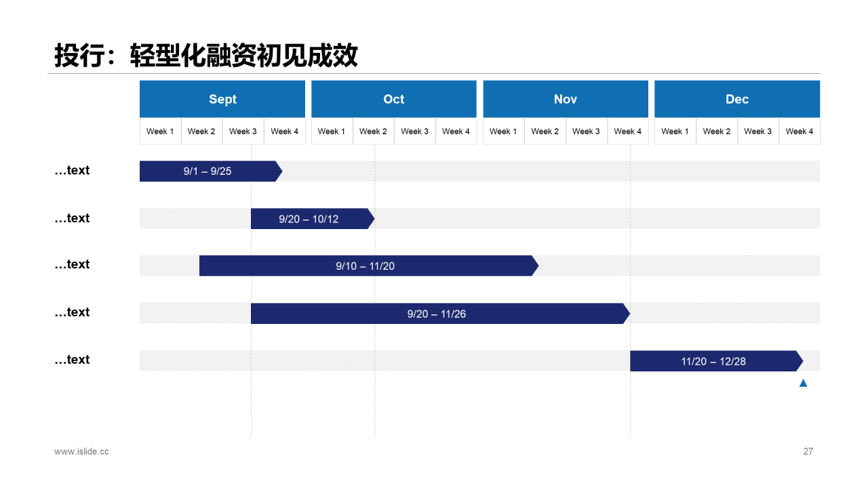868x488 pixels.
Task: Click the Week 1 cell under Nov
Action: pos(503,131)
